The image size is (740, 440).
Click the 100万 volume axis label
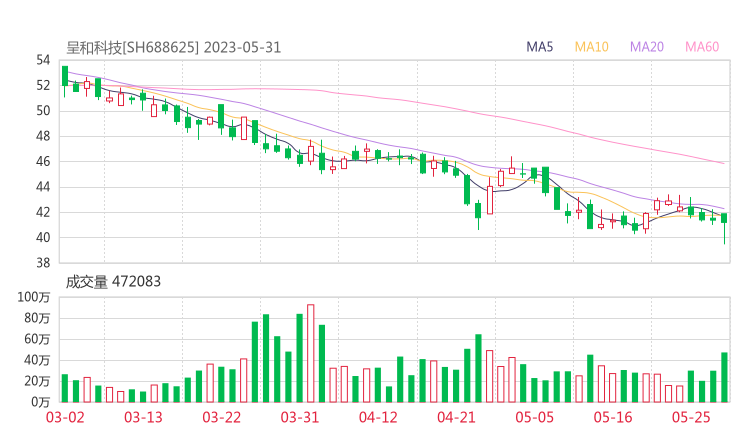click(34, 297)
